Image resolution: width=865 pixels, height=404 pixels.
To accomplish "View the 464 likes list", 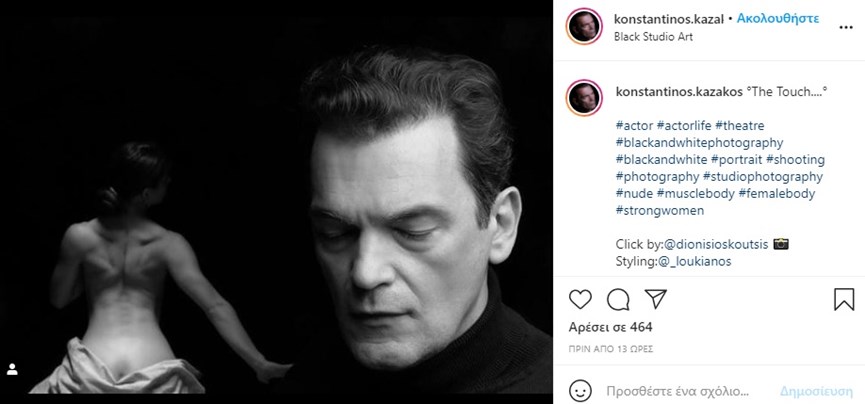I will pos(610,328).
